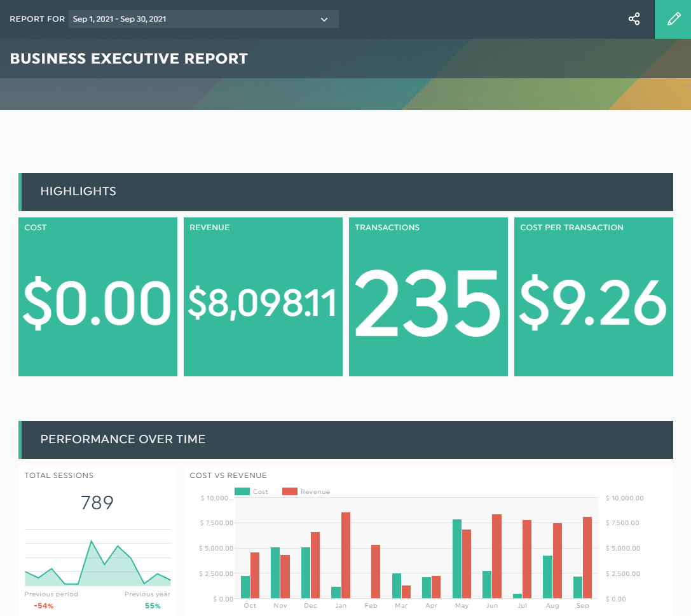
Task: Select the Revenue $8,098.11 highlight tile
Action: [263, 297]
